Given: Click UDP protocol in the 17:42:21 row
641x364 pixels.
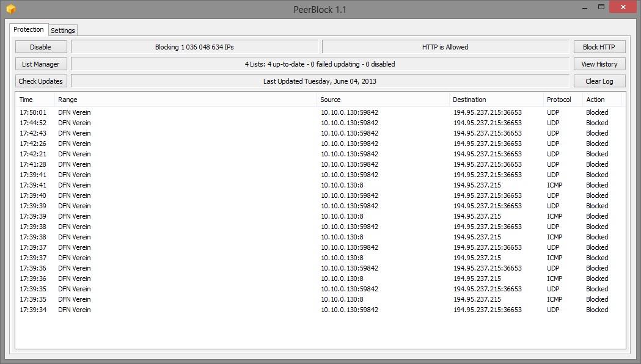Looking at the screenshot, I should coord(553,154).
